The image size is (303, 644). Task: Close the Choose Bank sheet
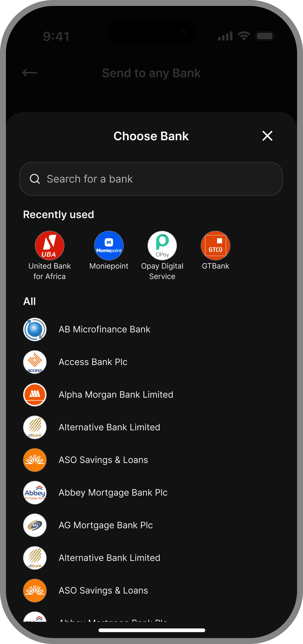coord(267,136)
